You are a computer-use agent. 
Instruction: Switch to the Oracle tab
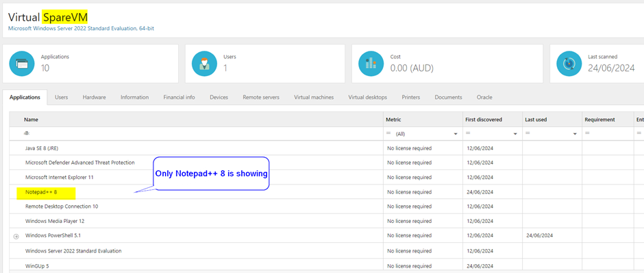tap(484, 97)
